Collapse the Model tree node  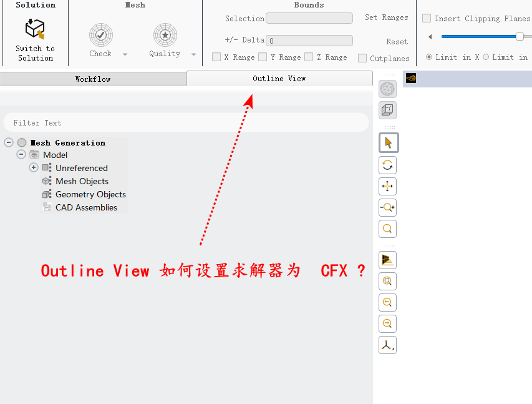coord(21,155)
